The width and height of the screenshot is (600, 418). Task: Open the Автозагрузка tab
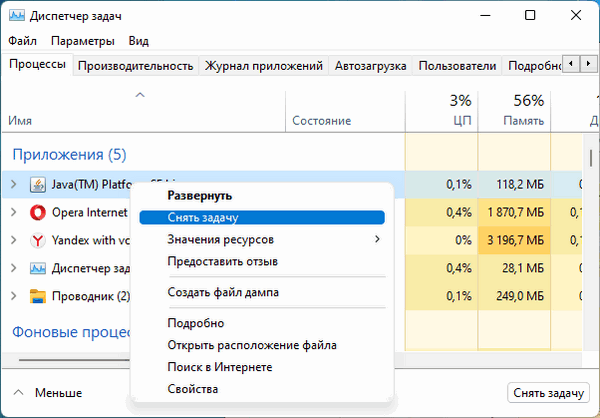click(x=370, y=66)
